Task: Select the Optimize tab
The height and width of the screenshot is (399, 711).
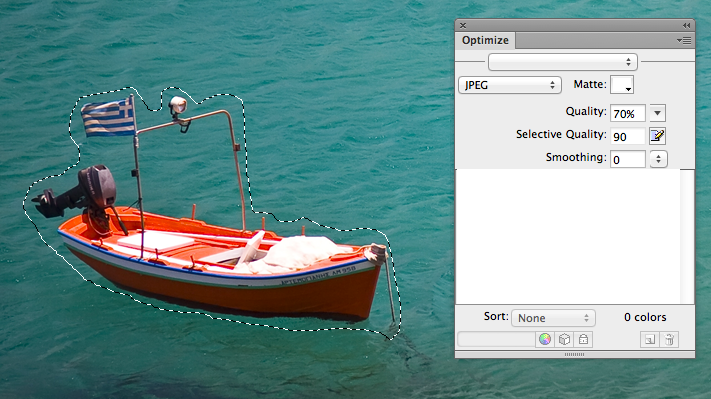Action: pos(485,40)
